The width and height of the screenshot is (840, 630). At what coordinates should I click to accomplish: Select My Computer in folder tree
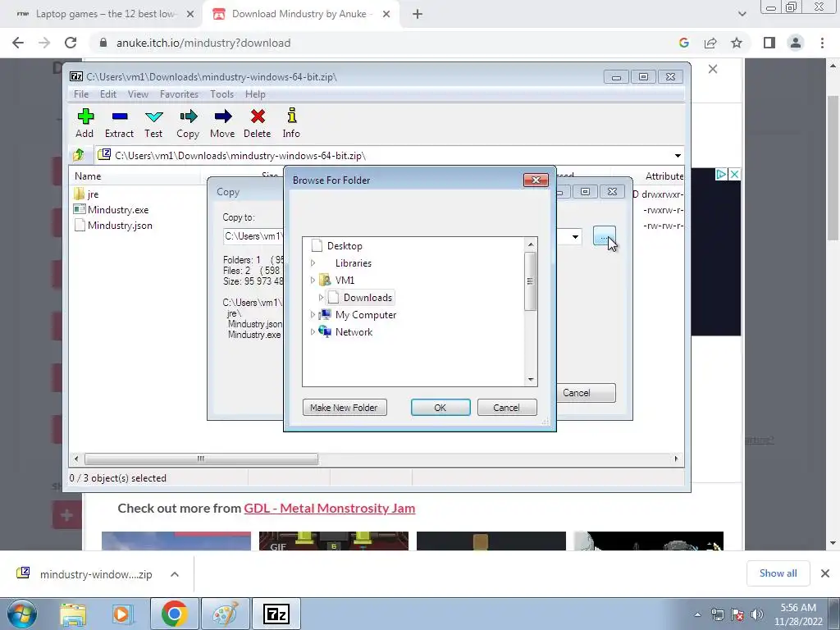366,314
